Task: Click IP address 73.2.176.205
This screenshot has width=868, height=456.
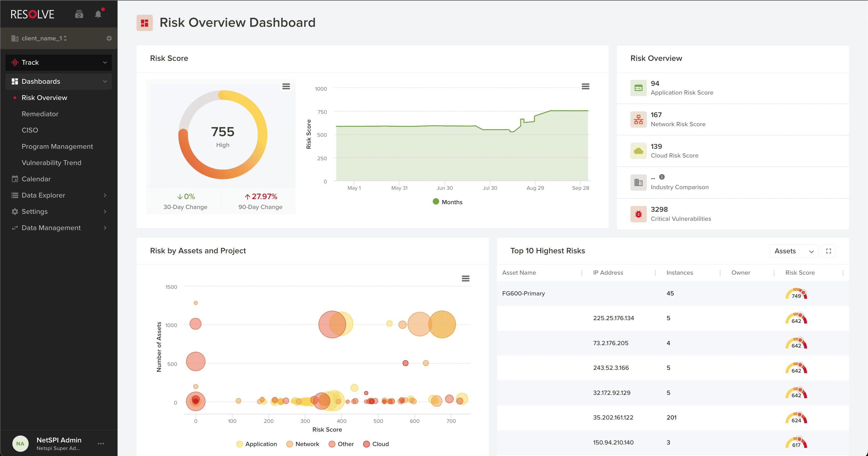Action: [611, 343]
